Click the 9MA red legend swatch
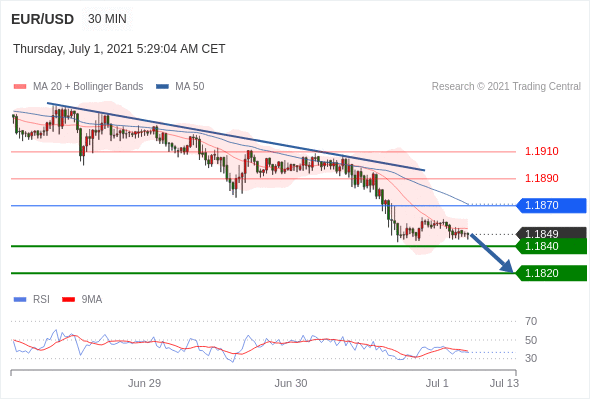This screenshot has width=590, height=400. [x=68, y=300]
